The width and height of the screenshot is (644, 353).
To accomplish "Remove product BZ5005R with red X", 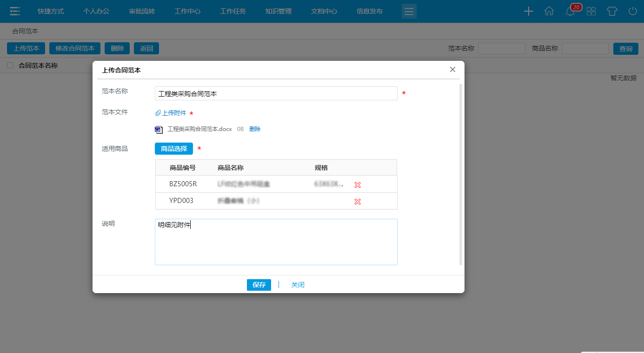I will coord(357,184).
